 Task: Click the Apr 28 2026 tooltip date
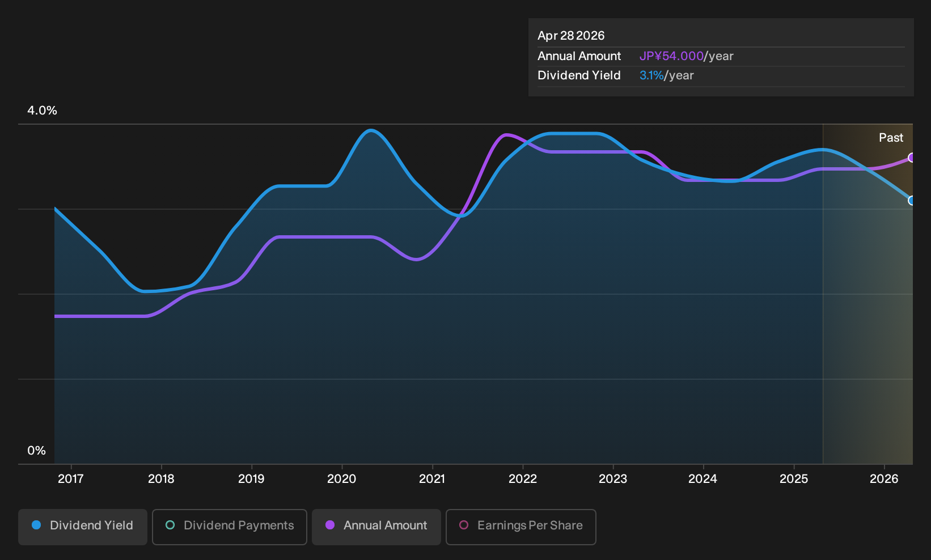click(571, 36)
